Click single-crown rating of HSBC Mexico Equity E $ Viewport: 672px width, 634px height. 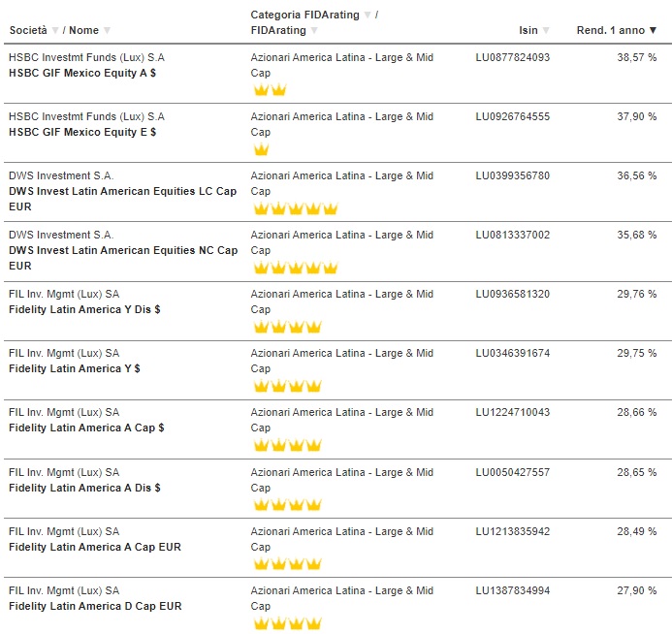262,149
